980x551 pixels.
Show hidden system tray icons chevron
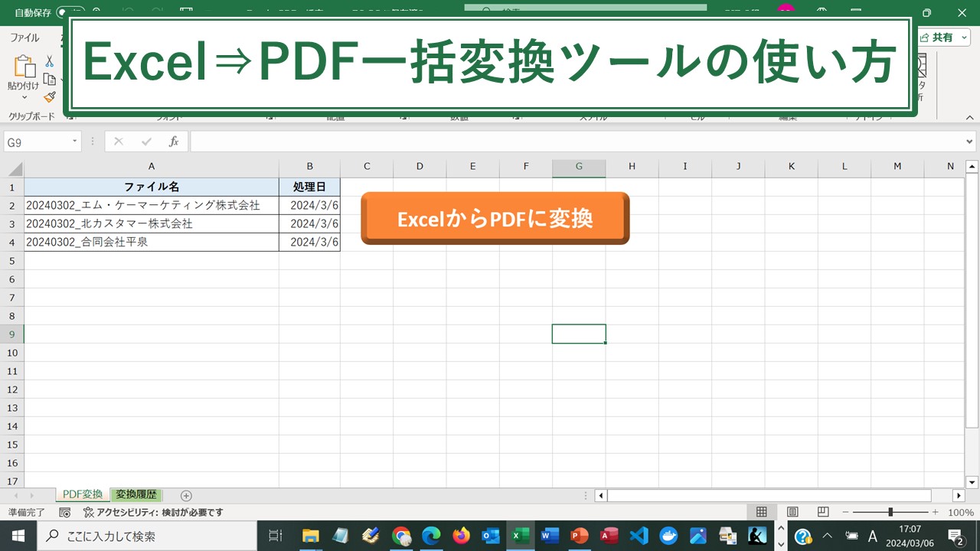click(827, 536)
